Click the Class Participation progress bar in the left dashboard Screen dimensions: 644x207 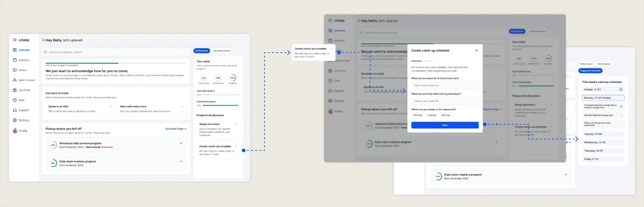coord(221,105)
